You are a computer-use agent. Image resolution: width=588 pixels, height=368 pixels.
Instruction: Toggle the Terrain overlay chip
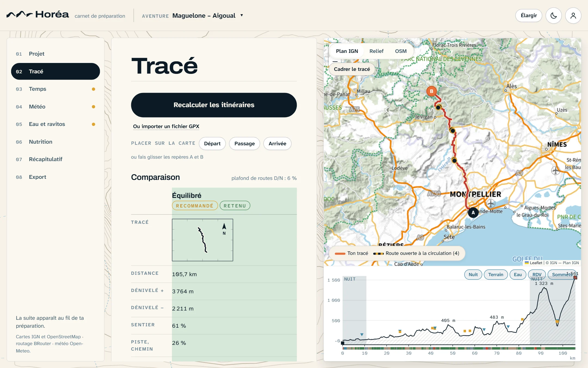pos(496,275)
